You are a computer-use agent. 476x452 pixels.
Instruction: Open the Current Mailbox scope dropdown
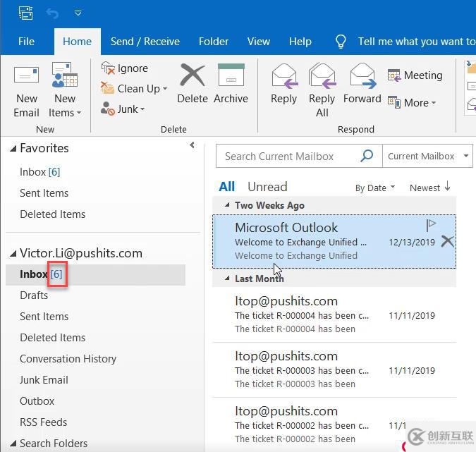point(427,156)
